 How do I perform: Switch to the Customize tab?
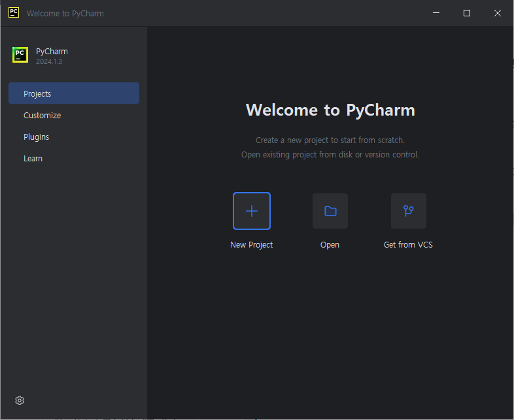(x=74, y=115)
